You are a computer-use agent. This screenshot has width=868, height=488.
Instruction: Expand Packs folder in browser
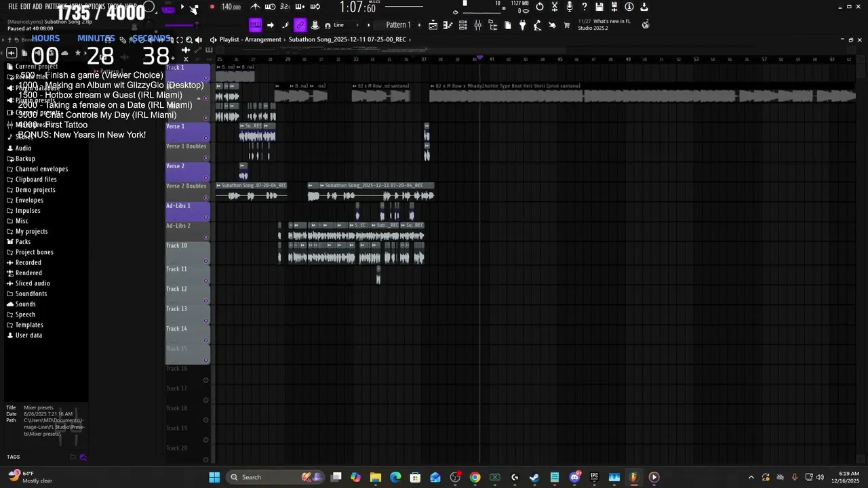click(x=23, y=242)
